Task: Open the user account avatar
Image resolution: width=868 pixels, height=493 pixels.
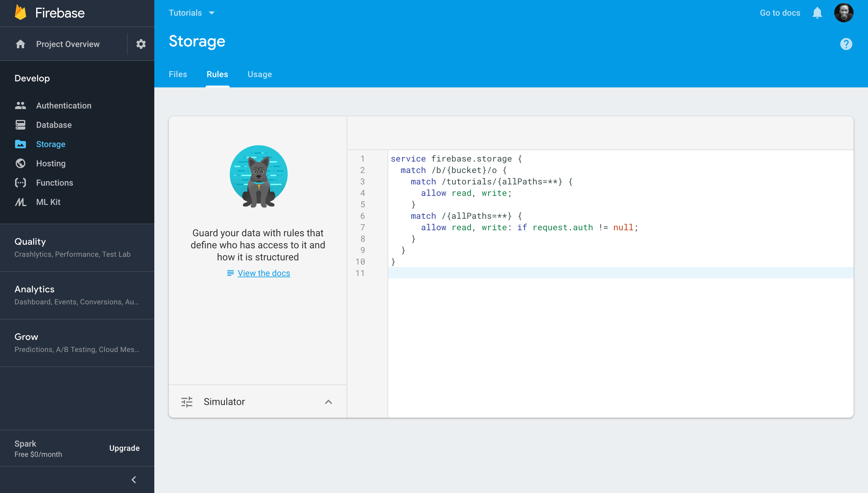Action: [843, 13]
